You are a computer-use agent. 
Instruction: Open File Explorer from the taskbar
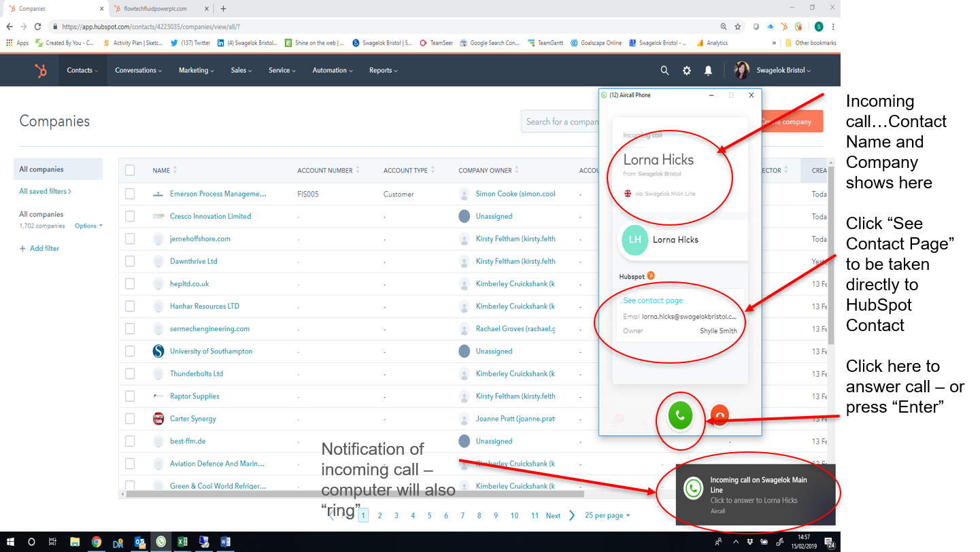75,542
